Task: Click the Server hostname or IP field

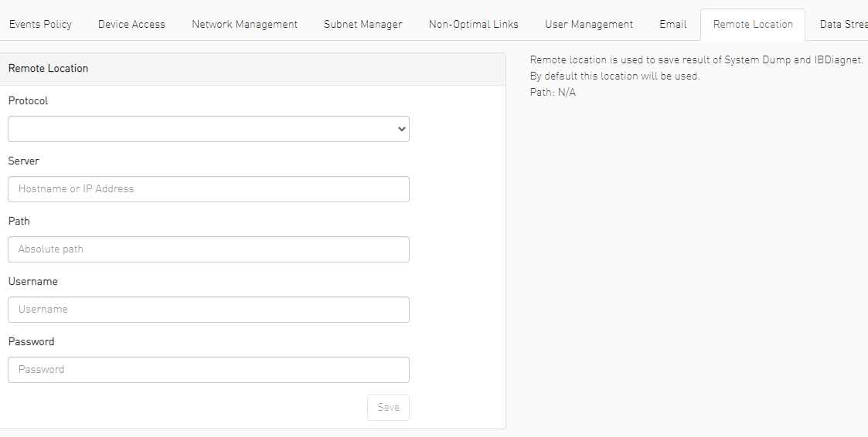Action: (209, 189)
